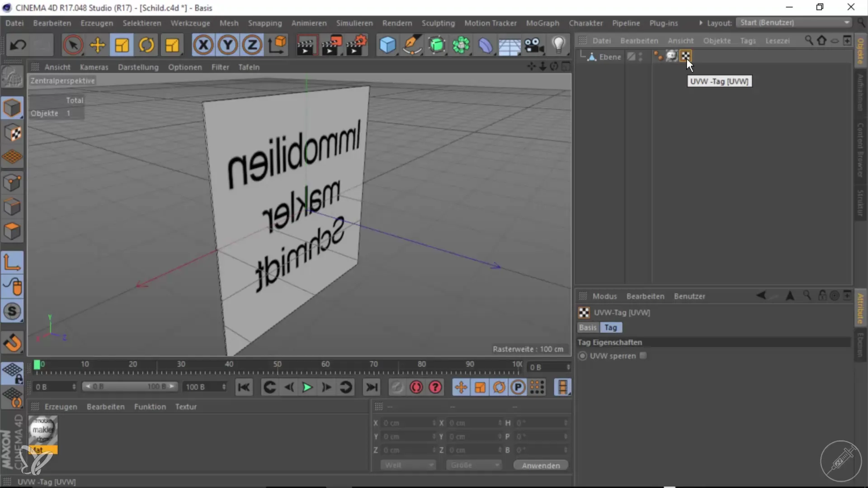Open the Subdivision Surface generator icon

pos(437,45)
